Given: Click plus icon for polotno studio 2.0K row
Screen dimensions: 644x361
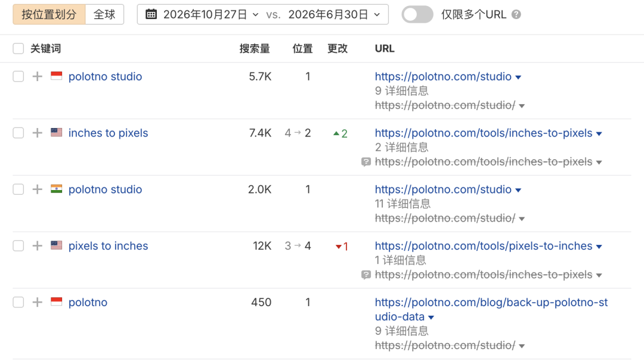Looking at the screenshot, I should click(38, 189).
